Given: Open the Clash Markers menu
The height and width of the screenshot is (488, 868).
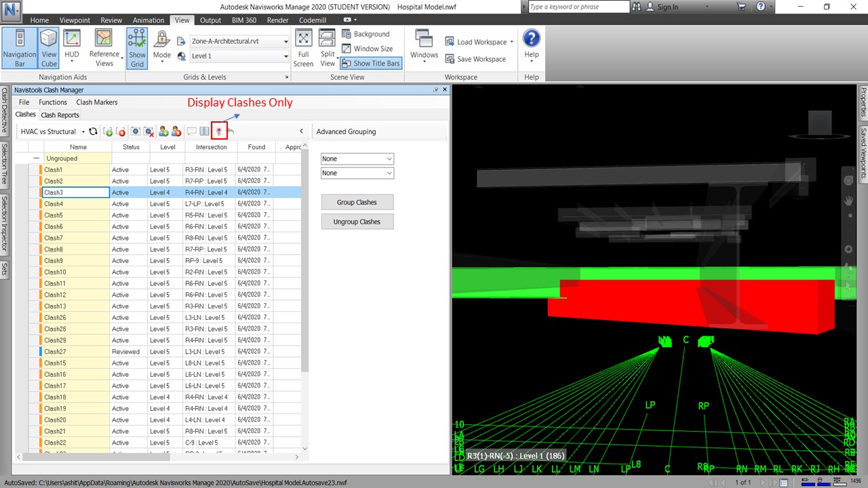Looking at the screenshot, I should tap(97, 102).
